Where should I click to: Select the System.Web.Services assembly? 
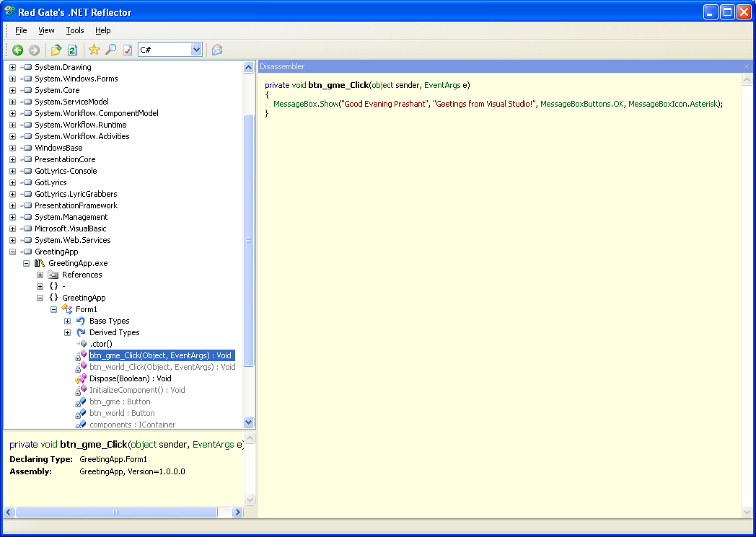[x=73, y=240]
